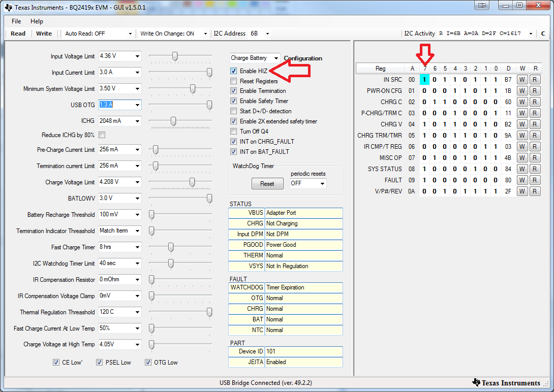Toggle INT on BAT_FAULT checkbox

pos(233,152)
